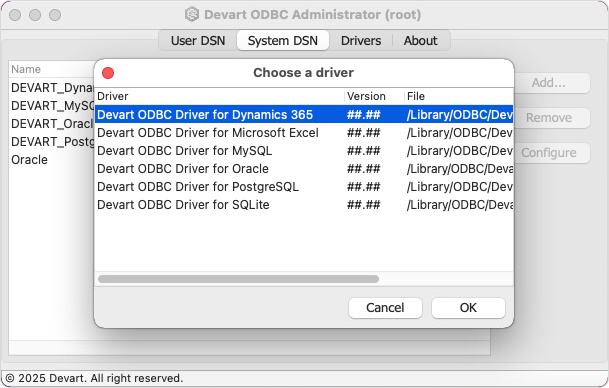
Task: Cancel the driver selection
Action: [385, 308]
